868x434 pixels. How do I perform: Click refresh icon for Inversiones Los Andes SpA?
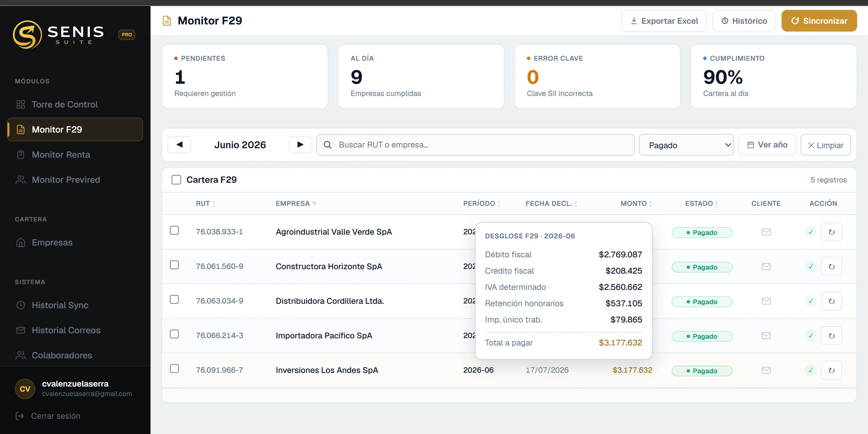point(831,370)
